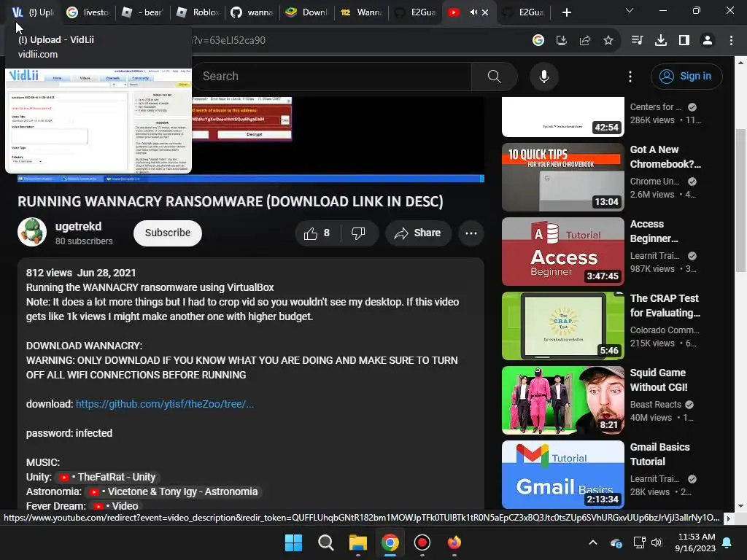The width and height of the screenshot is (747, 560).
Task: Toggle Chrome side panel
Action: 684,41
